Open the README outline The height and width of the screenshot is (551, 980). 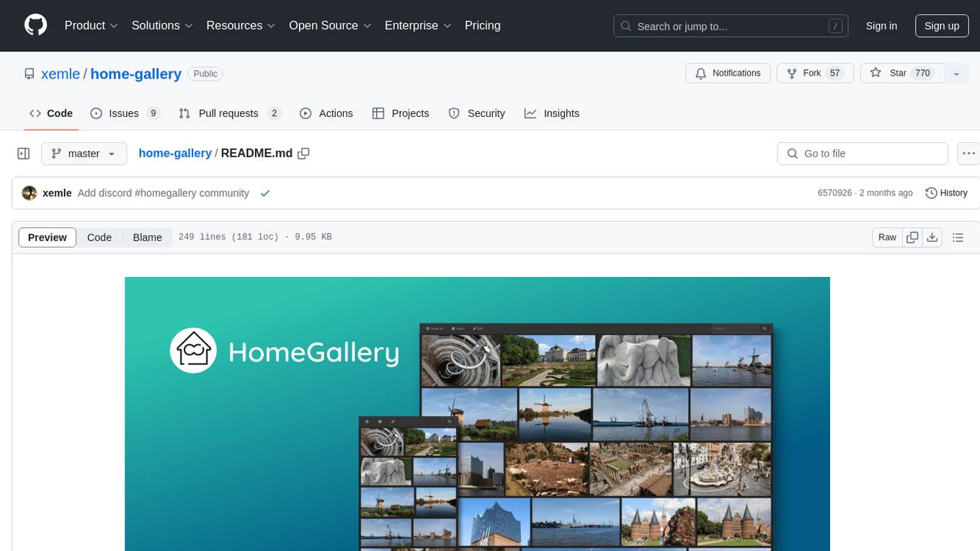[x=958, y=237]
